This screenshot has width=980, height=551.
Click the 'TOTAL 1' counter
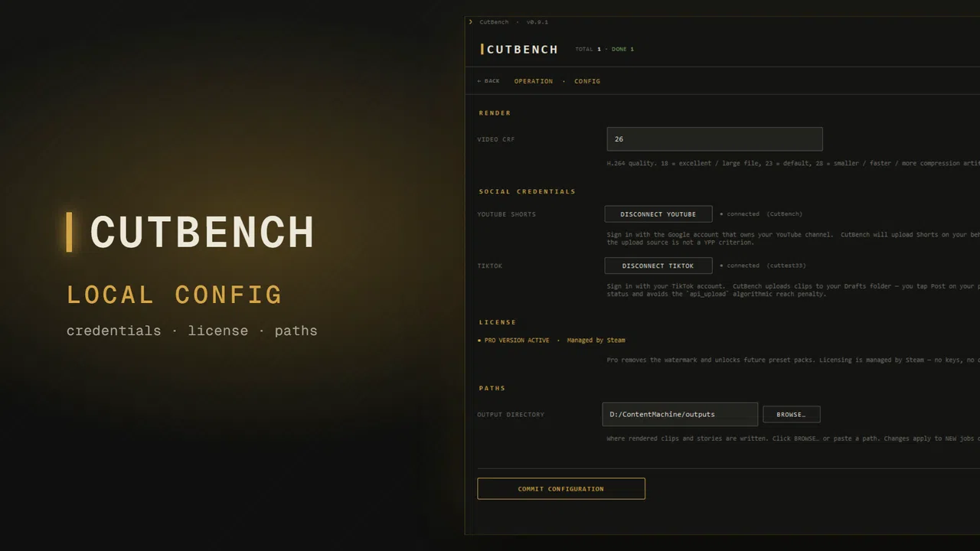coord(588,49)
